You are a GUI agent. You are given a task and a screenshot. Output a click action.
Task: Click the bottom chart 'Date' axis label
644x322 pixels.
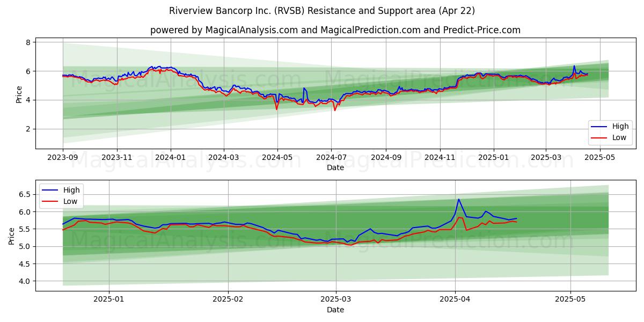(x=335, y=310)
